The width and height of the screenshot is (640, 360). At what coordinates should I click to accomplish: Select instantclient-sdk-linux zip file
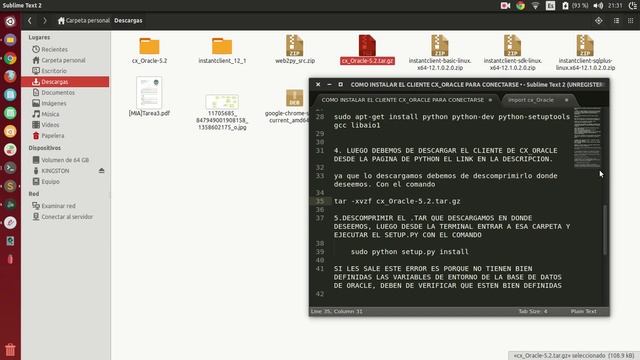click(x=513, y=53)
